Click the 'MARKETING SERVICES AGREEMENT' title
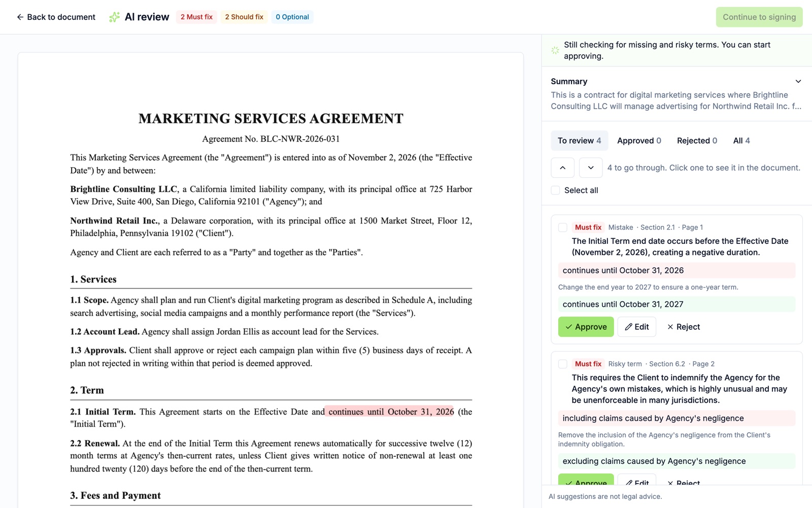The image size is (812, 508). [x=270, y=118]
